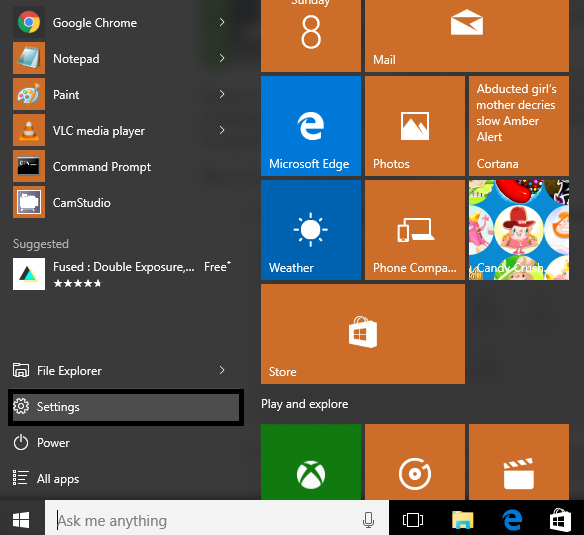Open the Phone Companion tile
Viewport: 584px width, 535px height.
(x=415, y=230)
